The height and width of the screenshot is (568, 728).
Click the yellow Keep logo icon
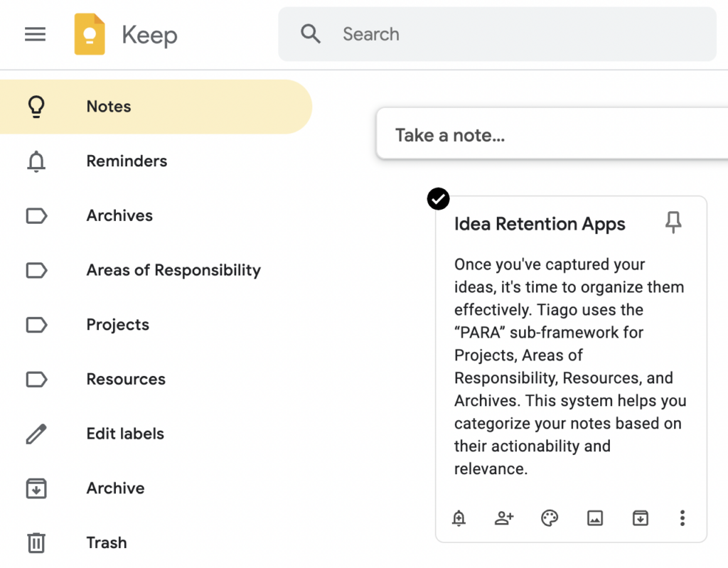point(90,34)
